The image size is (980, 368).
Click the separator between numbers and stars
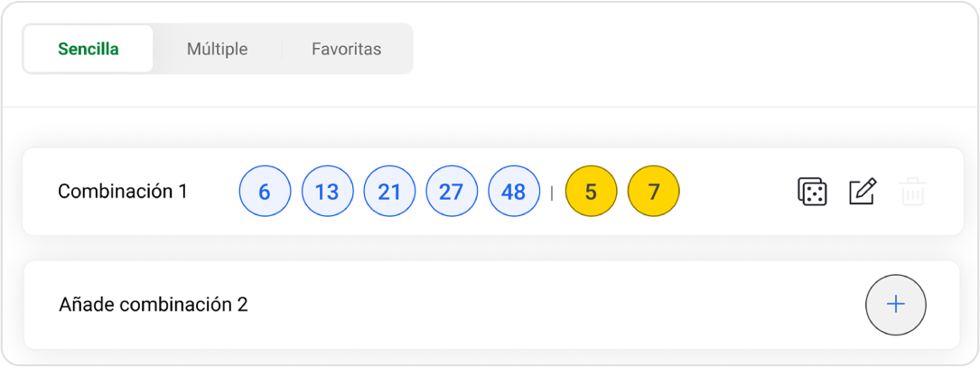(x=552, y=193)
